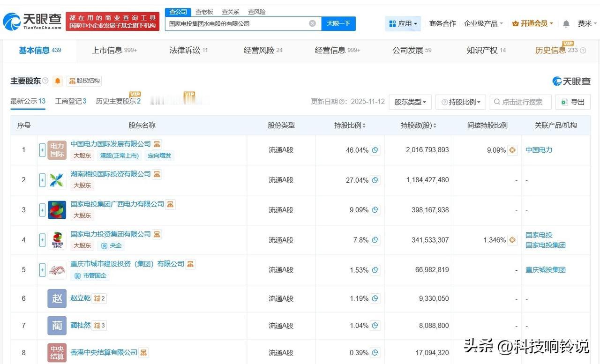The width and height of the screenshot is (600, 364).
Task: Sort by 持股比例 column arrows
Action: [x=364, y=126]
